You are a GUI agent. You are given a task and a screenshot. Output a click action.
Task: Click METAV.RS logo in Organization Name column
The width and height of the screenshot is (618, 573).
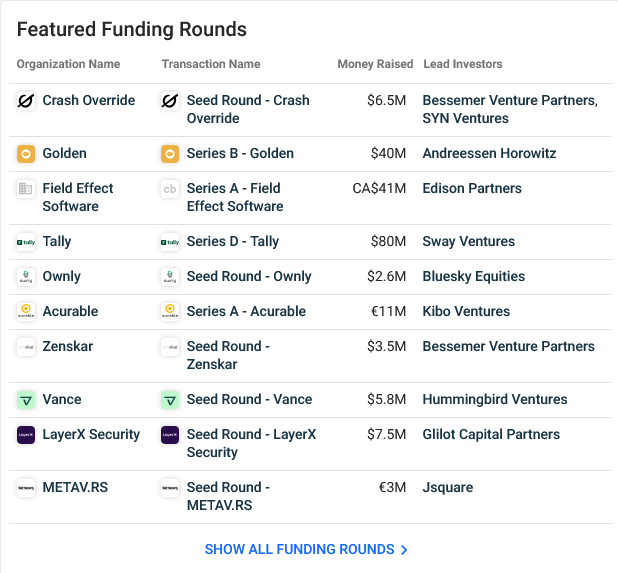coord(26,488)
